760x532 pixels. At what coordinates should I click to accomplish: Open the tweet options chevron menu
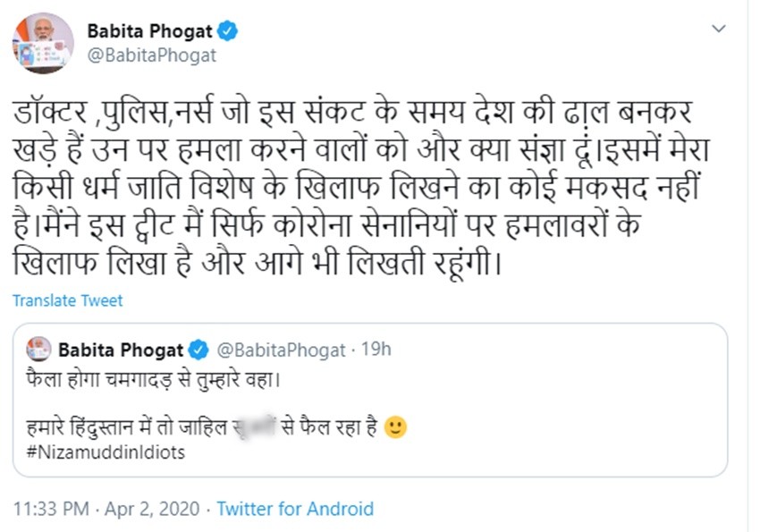pyautogui.click(x=718, y=30)
